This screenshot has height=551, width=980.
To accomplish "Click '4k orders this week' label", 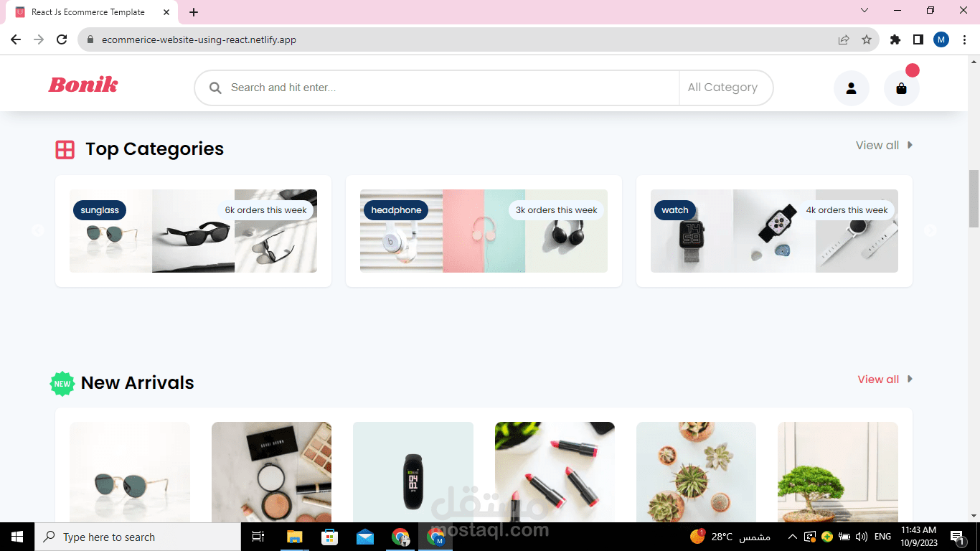I will [x=847, y=210].
